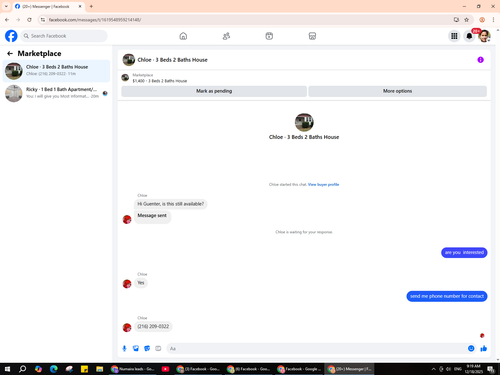Open the Windows Start menu
The image size is (500, 375).
tap(7, 369)
